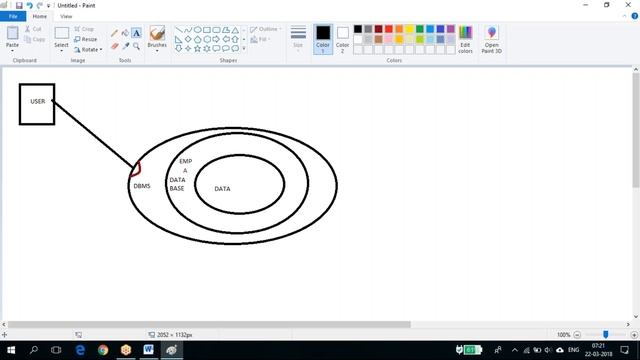Image resolution: width=640 pixels, height=360 pixels.
Task: Pick the green color swatch
Action: click(x=420, y=29)
